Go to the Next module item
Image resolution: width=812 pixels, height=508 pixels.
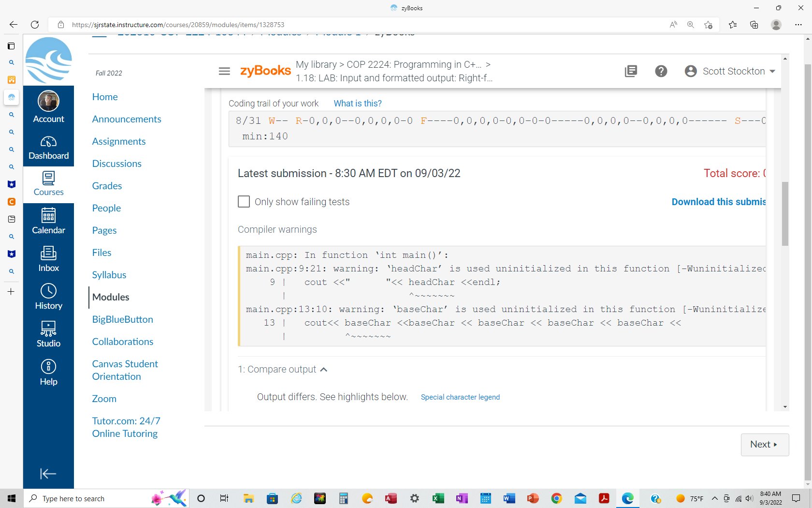[x=765, y=445]
